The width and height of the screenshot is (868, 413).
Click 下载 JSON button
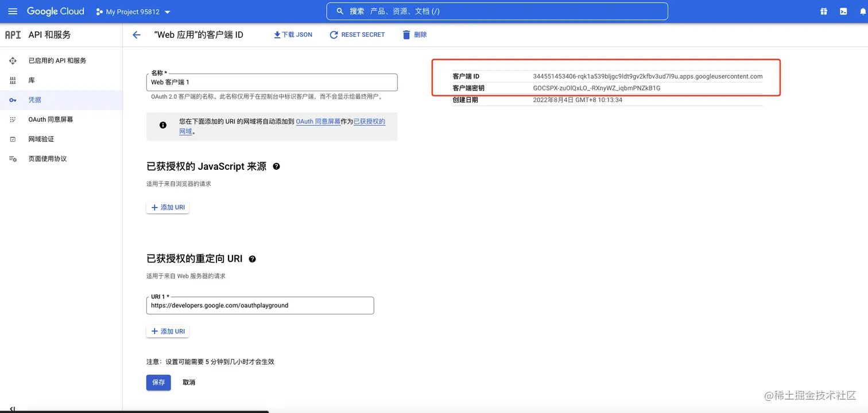[293, 35]
